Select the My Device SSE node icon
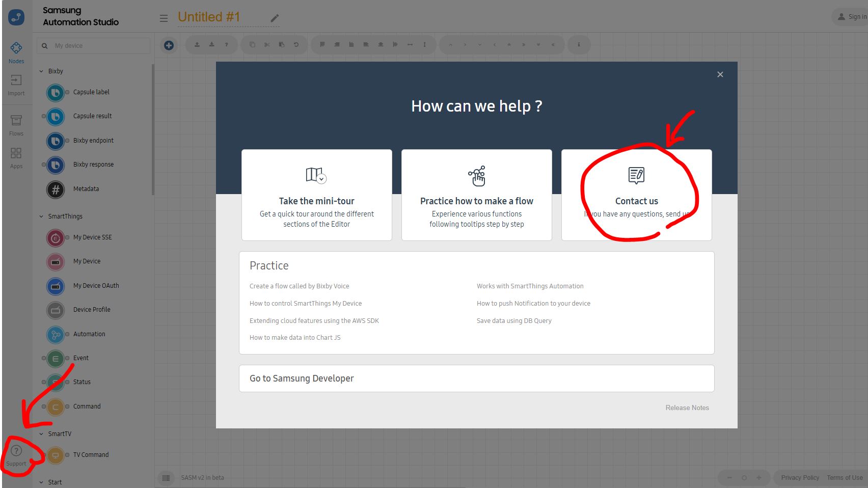868x488 pixels. point(56,238)
